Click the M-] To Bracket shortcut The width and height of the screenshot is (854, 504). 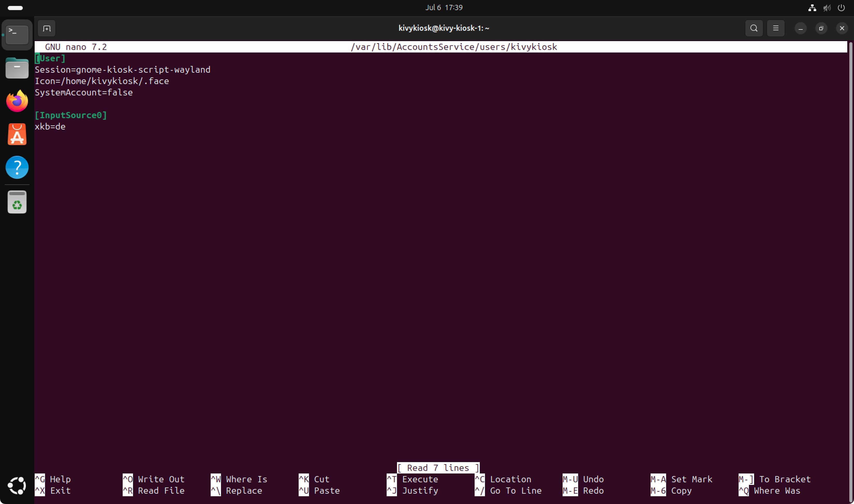(775, 479)
